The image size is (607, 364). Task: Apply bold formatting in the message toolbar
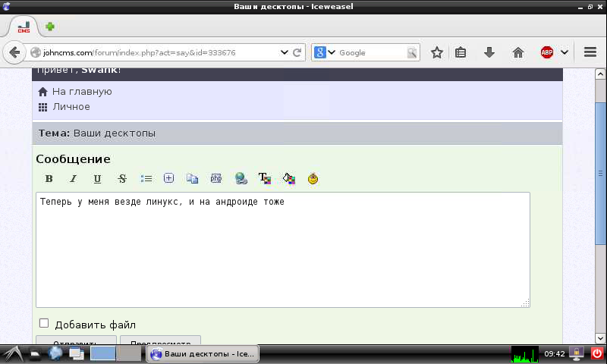coord(49,179)
